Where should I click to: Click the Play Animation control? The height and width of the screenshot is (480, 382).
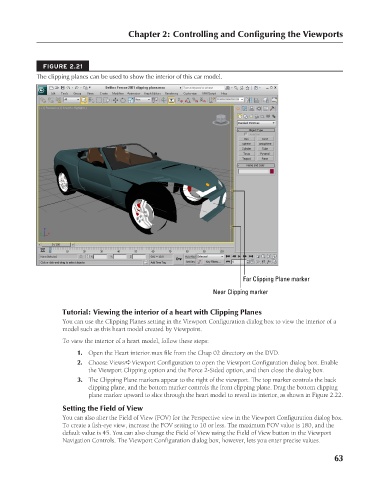pos(239,256)
